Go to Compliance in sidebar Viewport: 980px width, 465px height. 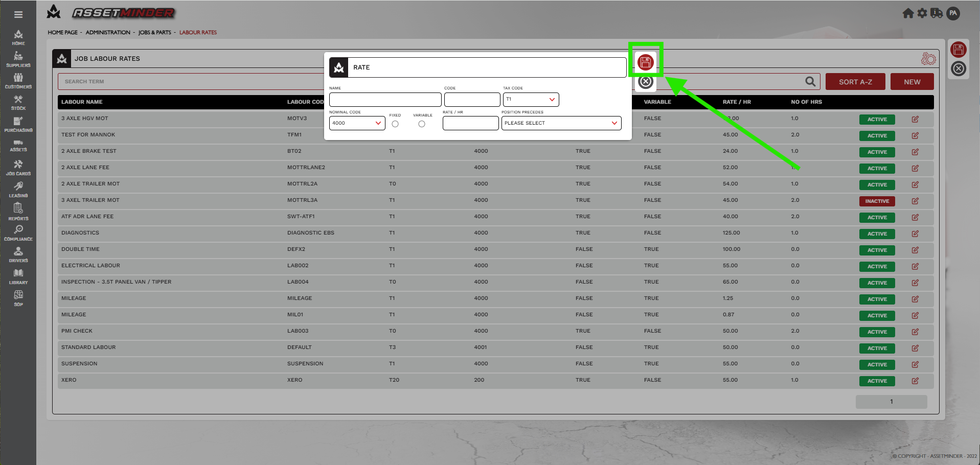(18, 233)
